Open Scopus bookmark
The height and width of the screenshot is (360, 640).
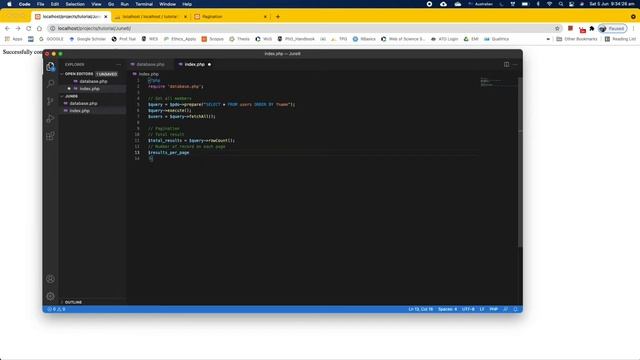tap(213, 39)
